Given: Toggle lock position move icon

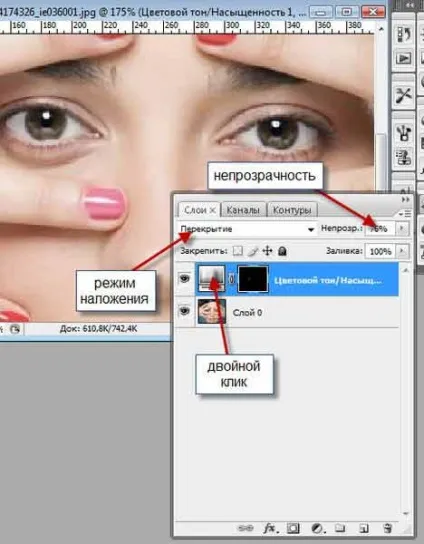Looking at the screenshot, I should coord(268,250).
